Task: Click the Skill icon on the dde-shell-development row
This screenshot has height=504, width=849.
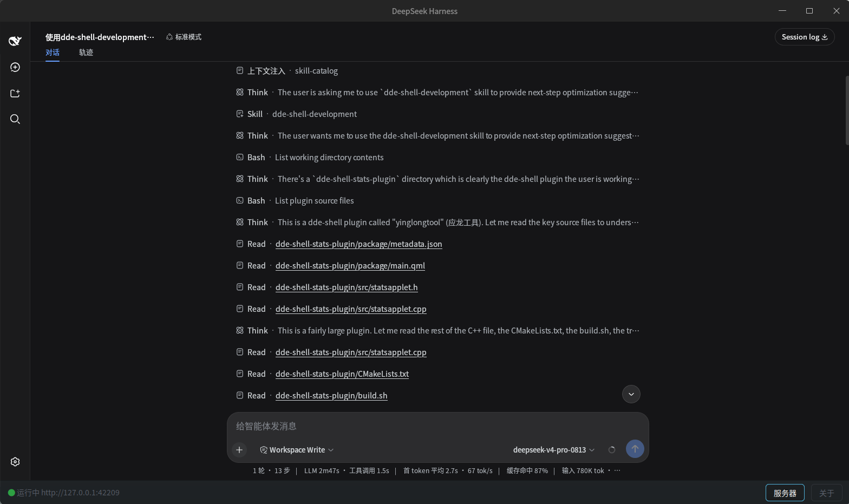Action: point(240,114)
